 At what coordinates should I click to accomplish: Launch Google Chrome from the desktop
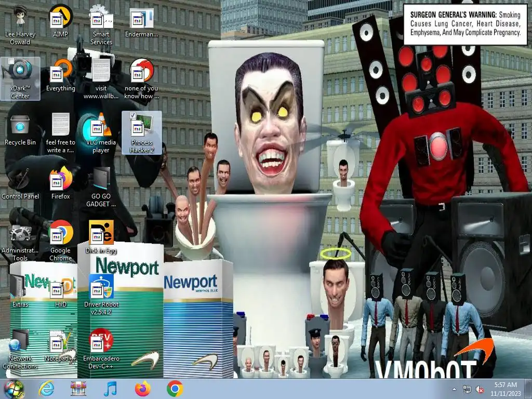tap(60, 241)
